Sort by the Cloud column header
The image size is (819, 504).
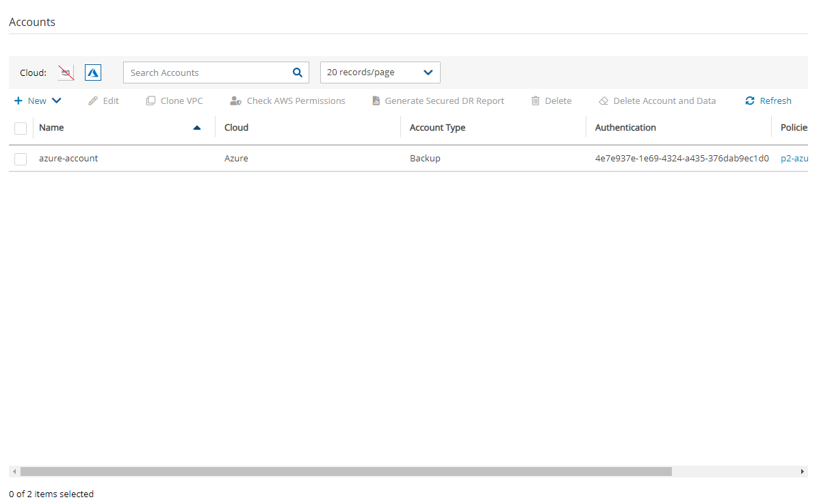(236, 128)
